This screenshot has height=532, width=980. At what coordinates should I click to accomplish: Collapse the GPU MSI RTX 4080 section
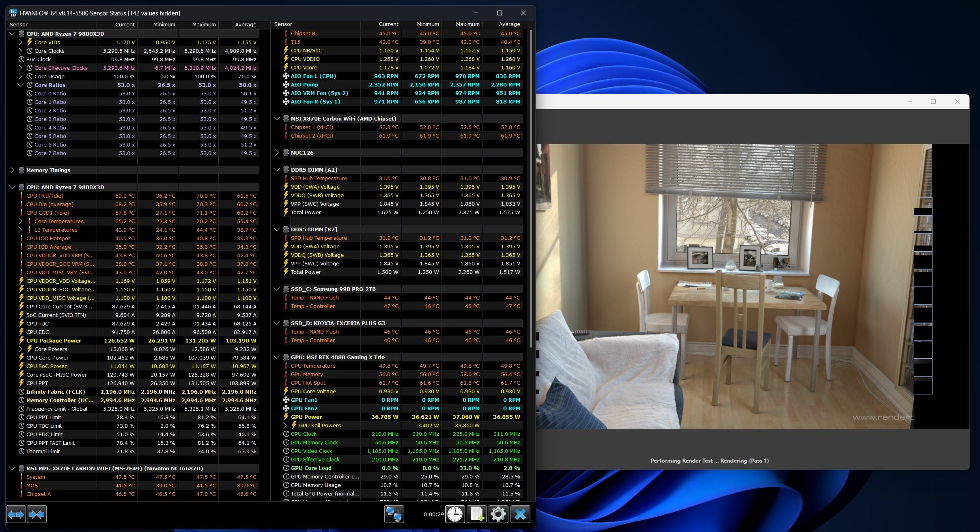coord(277,357)
